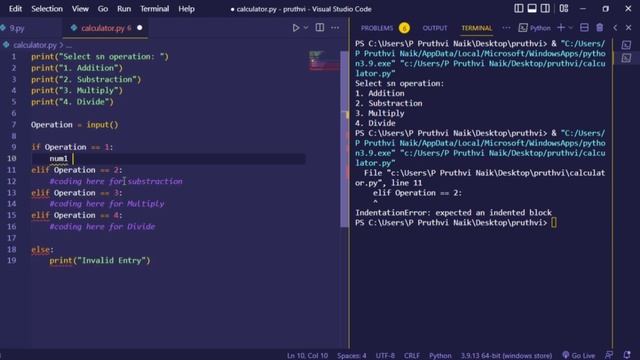Click the comment '#coding here for Multiply'
This screenshot has width=640, height=360.
coord(107,204)
